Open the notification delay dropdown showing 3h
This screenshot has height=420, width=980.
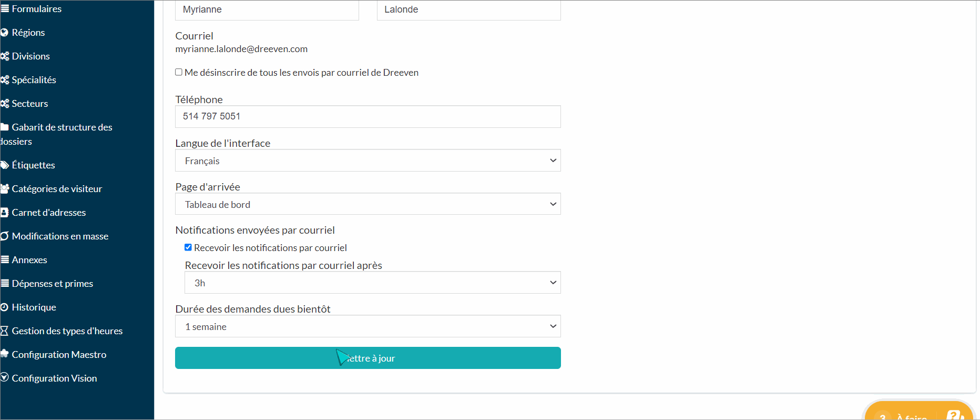373,283
